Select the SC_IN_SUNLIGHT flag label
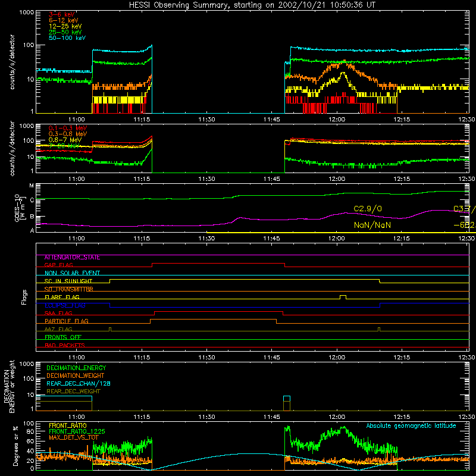 [x=68, y=281]
